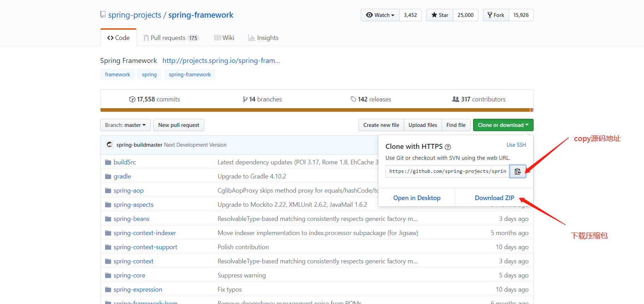Screen dimensions: 644x304
Task: Click Open in Desktop
Action: coord(417,198)
